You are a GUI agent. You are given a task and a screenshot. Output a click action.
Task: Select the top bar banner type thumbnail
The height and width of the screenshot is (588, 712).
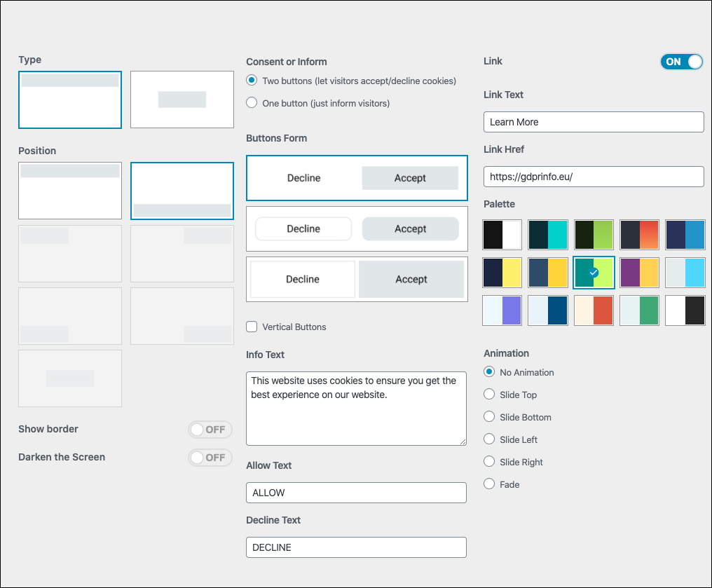70,100
